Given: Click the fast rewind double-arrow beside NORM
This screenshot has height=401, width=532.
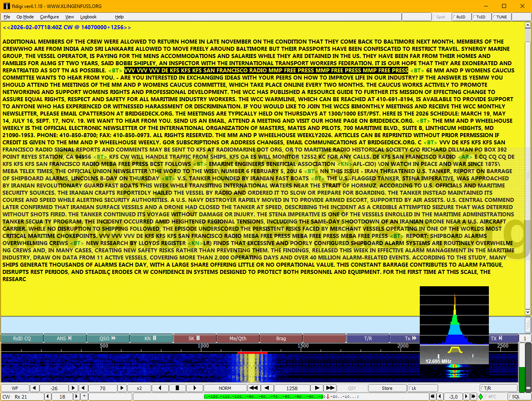Looking at the screenshot, I should (x=253, y=388).
